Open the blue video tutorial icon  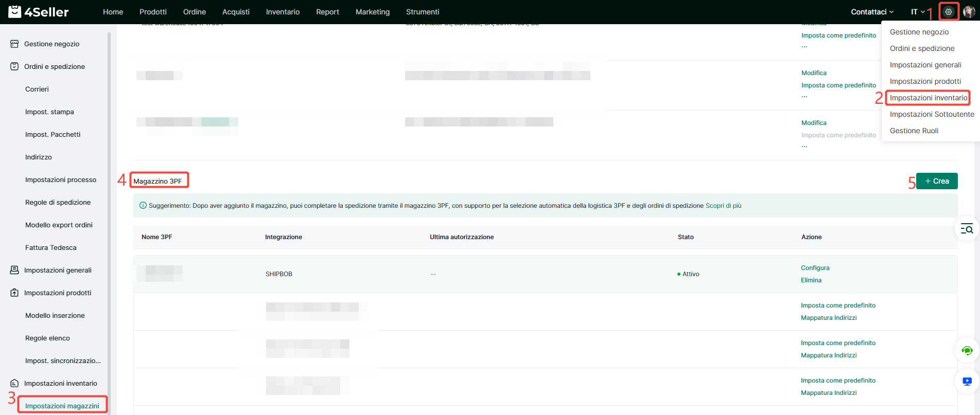[x=967, y=382]
